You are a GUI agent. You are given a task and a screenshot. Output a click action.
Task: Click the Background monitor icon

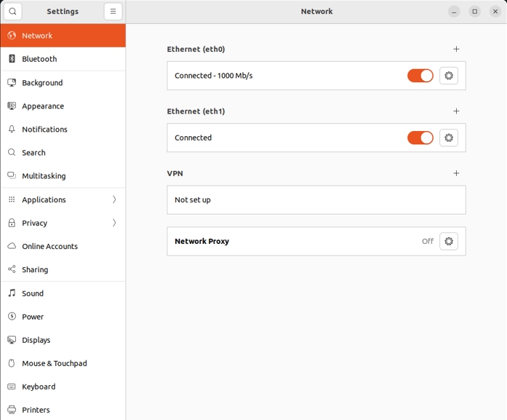pos(12,82)
